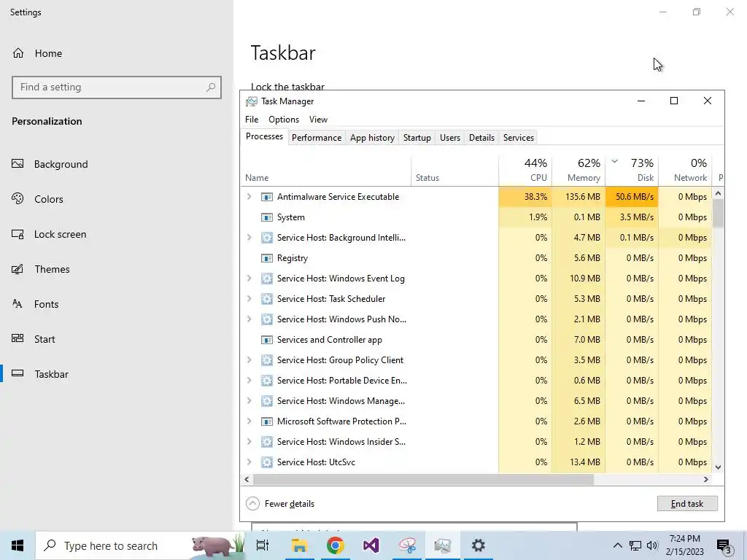747x560 pixels.
Task: Expand Antimalware Service Executable row
Action: [x=249, y=197]
